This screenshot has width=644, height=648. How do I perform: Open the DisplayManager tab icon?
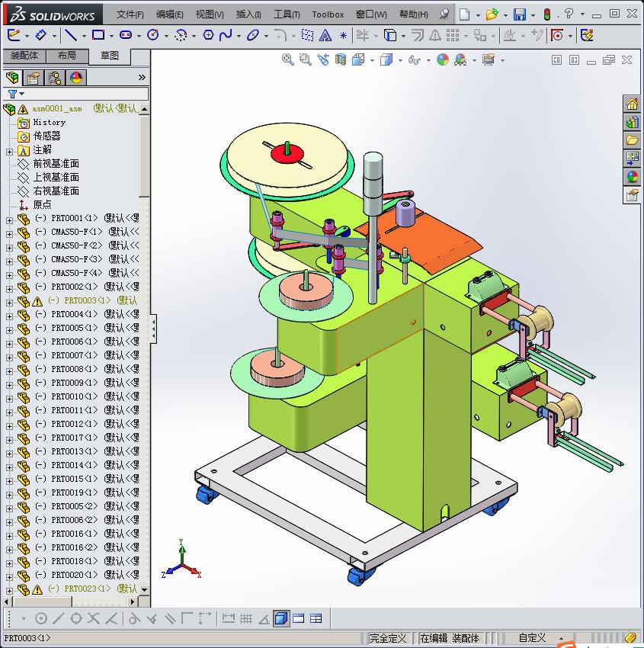[x=76, y=78]
